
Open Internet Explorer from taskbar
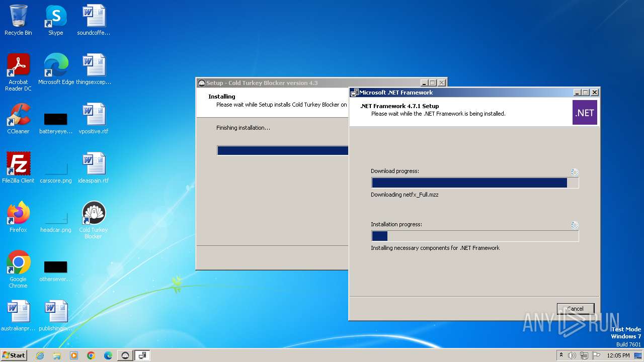tap(40, 355)
